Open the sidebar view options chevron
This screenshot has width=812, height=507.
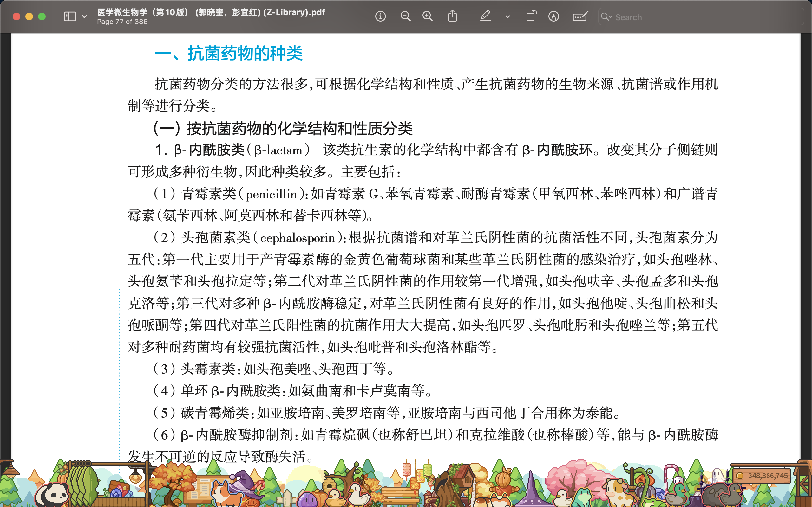click(x=84, y=16)
